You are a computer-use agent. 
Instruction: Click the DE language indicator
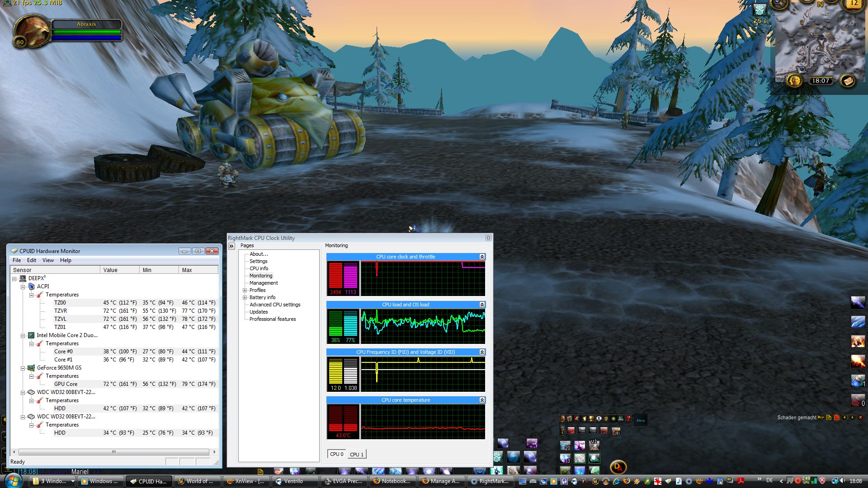coord(769,481)
